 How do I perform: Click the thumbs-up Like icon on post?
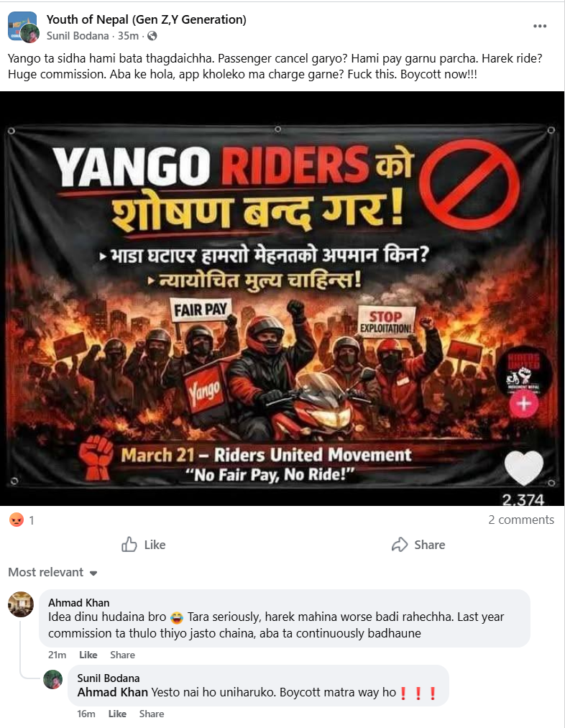pyautogui.click(x=129, y=544)
